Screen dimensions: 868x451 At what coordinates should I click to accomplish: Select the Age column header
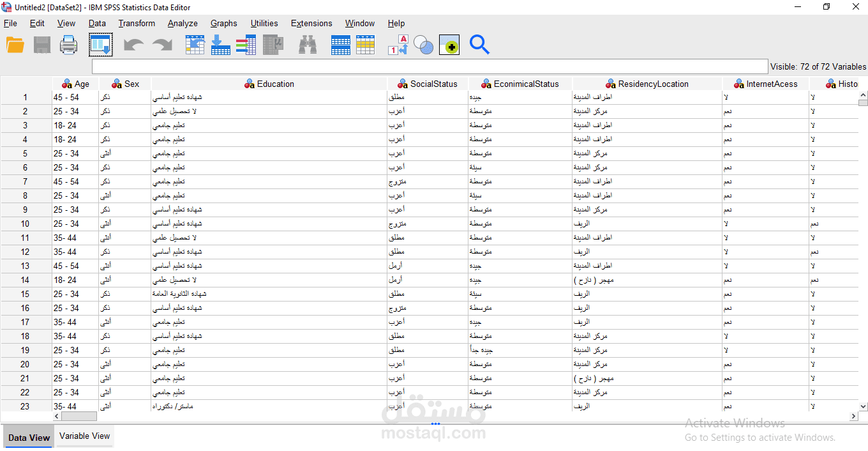pyautogui.click(x=75, y=84)
